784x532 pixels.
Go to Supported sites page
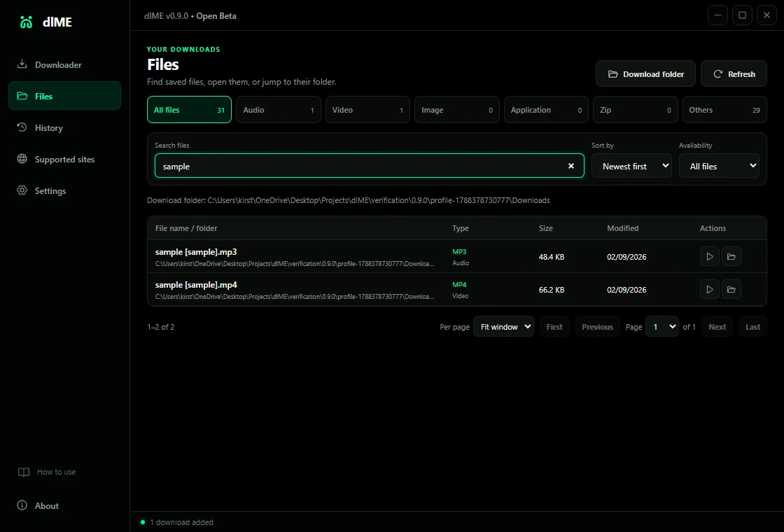point(64,159)
